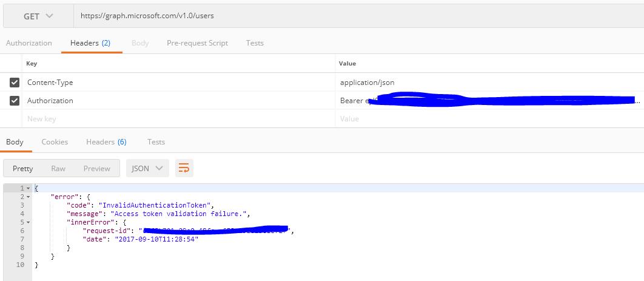Switch to Raw response view
This screenshot has width=644, height=281.
[58, 168]
